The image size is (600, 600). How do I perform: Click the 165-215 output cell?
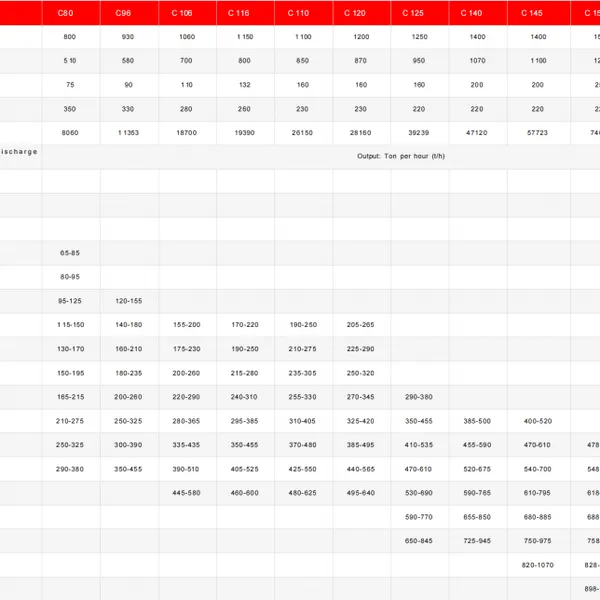coord(71,397)
